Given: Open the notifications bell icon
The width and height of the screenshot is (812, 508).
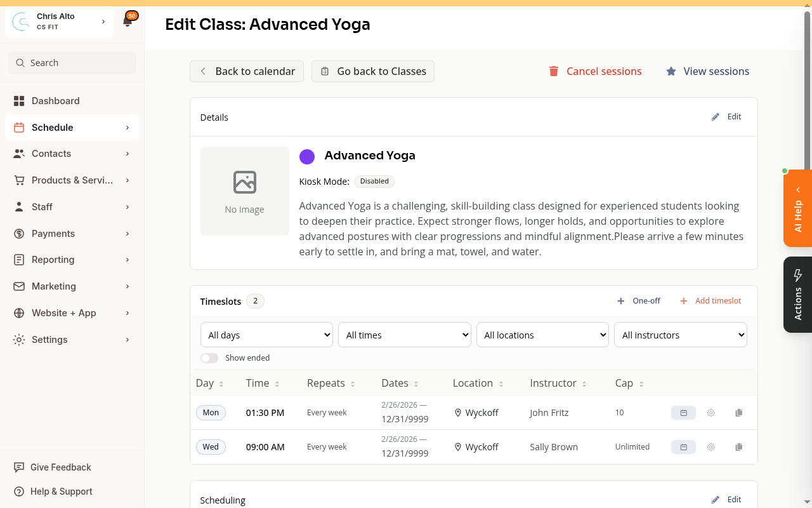Looking at the screenshot, I should 128,22.
